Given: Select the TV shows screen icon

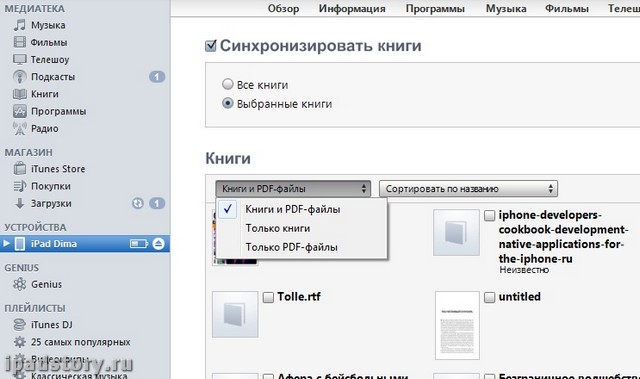Looking at the screenshot, I should click(x=20, y=60).
